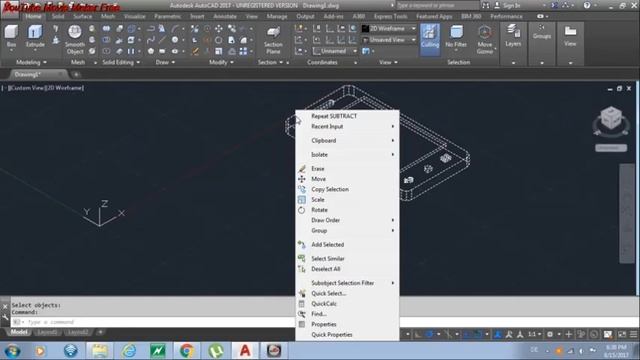
Task: Expand the Modify panel
Action: coord(221,62)
